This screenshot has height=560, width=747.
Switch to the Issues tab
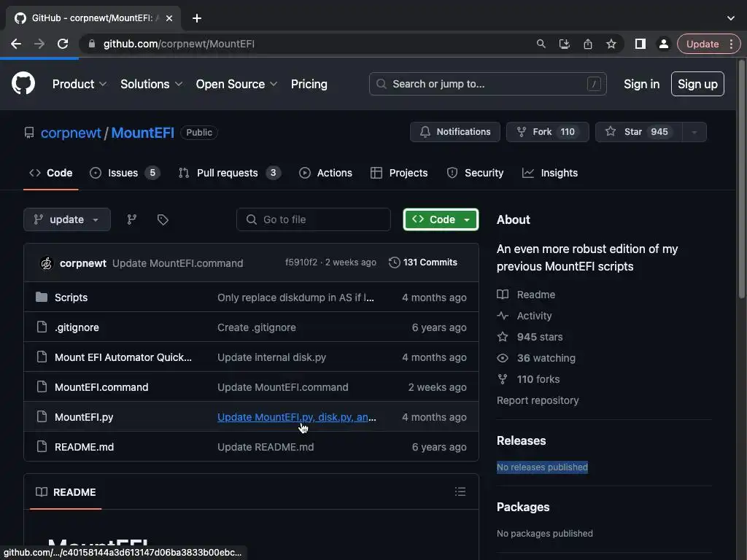pos(124,173)
